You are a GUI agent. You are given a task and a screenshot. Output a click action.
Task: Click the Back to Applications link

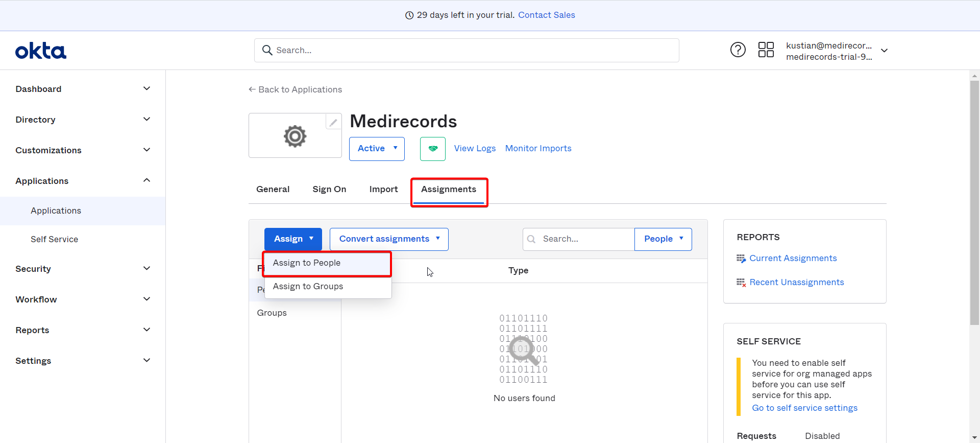295,90
